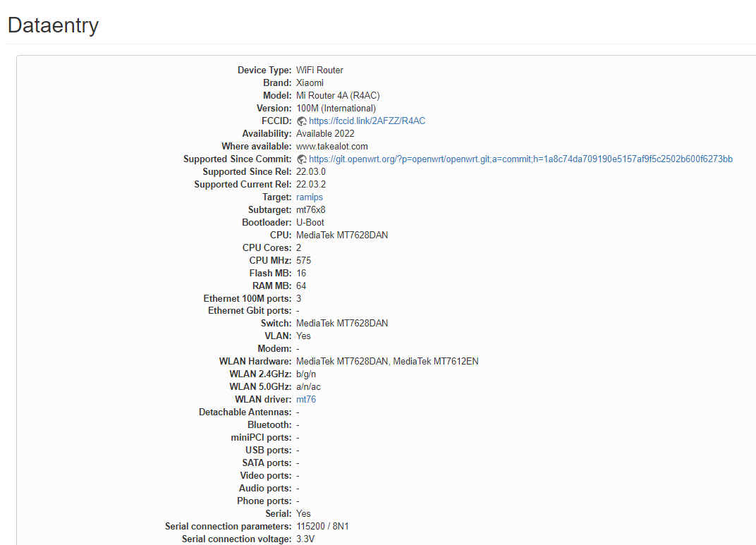
Task: Click the serial voltage value 3.3V
Action: [x=305, y=539]
